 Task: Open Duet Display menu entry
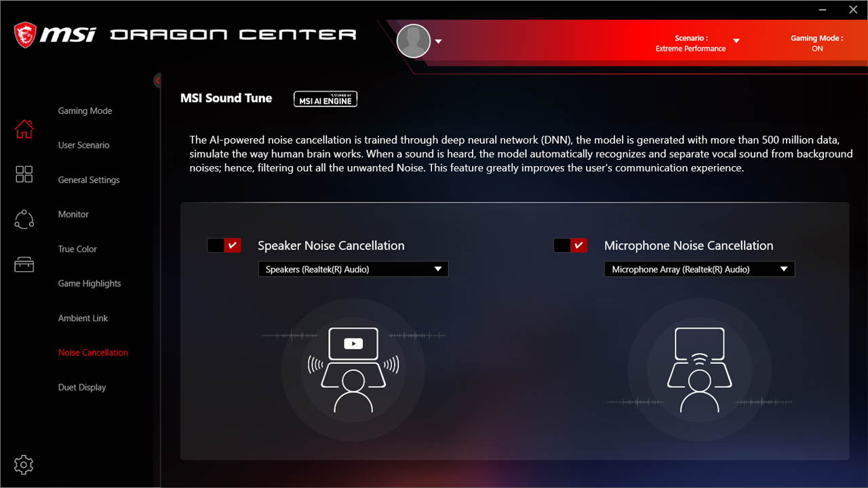82,387
